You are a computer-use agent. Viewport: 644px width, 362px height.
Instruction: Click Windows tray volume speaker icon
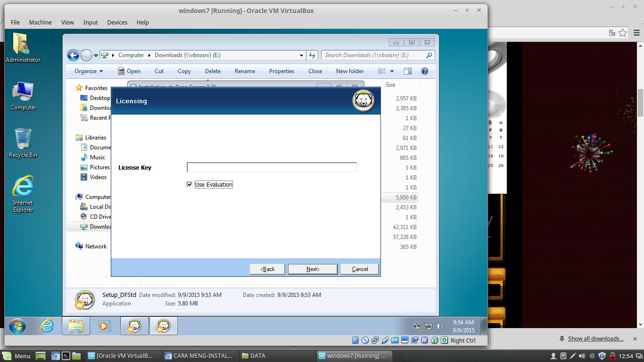point(440,326)
